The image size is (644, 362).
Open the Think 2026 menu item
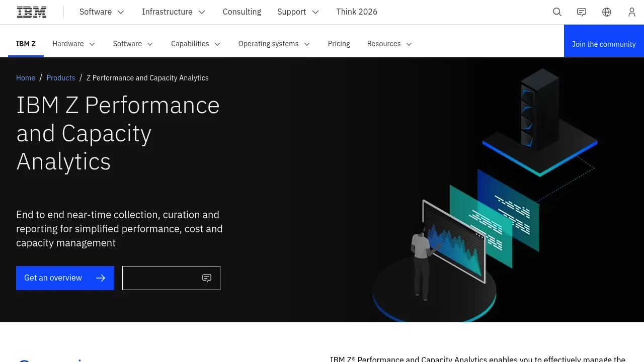click(x=357, y=12)
